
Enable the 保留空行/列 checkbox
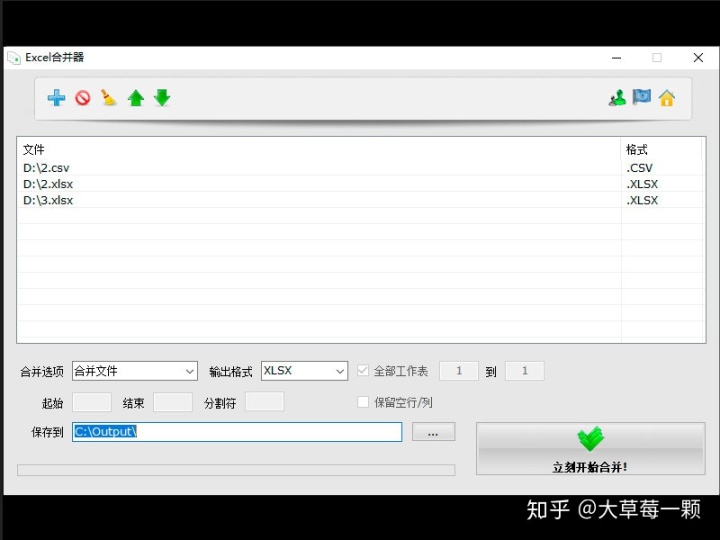(363, 402)
